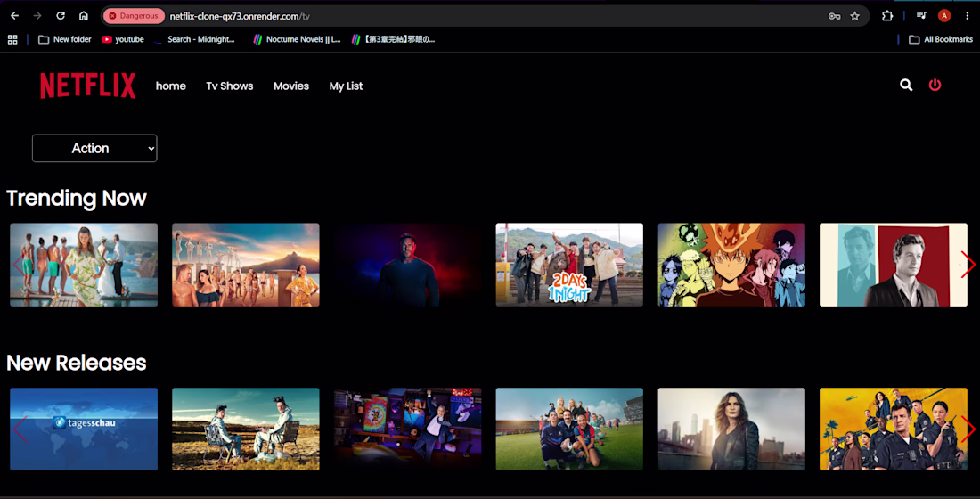This screenshot has width=980, height=499.
Task: Open the search magnifier icon
Action: (x=906, y=85)
